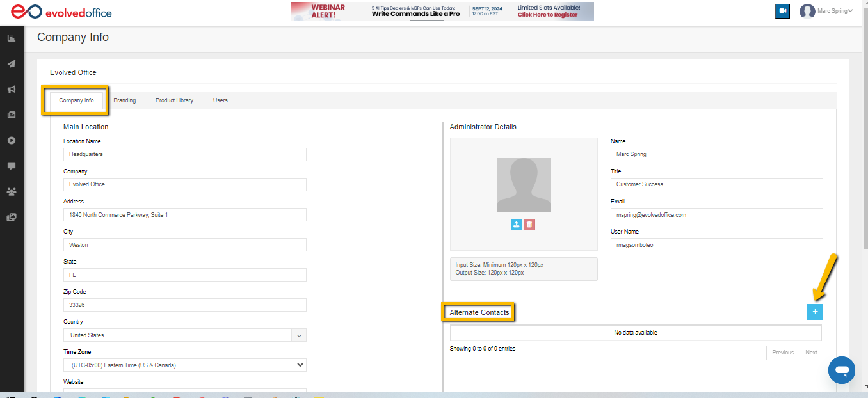Click the "Company Info" page title

(x=73, y=37)
